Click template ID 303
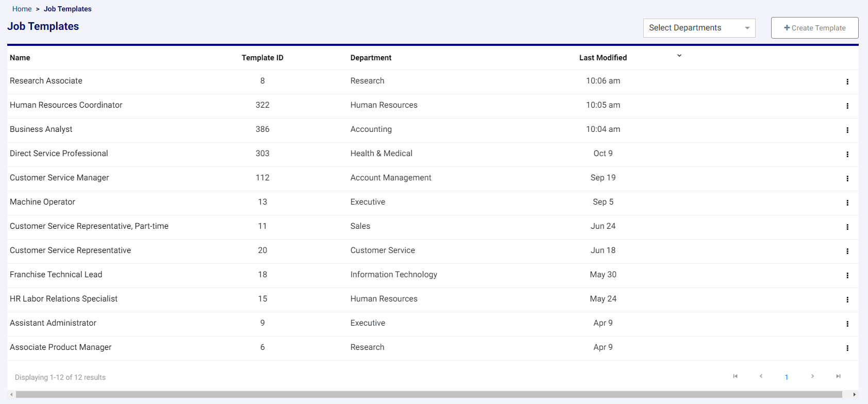 click(262, 154)
